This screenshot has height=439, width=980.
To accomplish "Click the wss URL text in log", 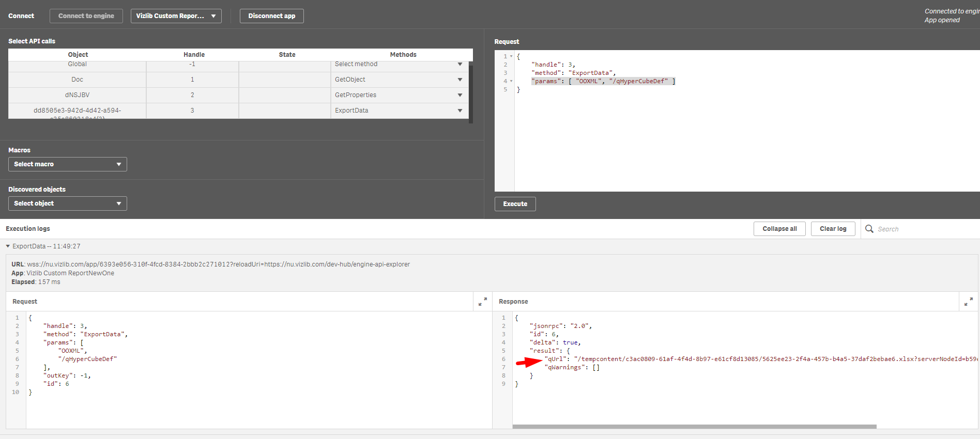I will [x=219, y=264].
